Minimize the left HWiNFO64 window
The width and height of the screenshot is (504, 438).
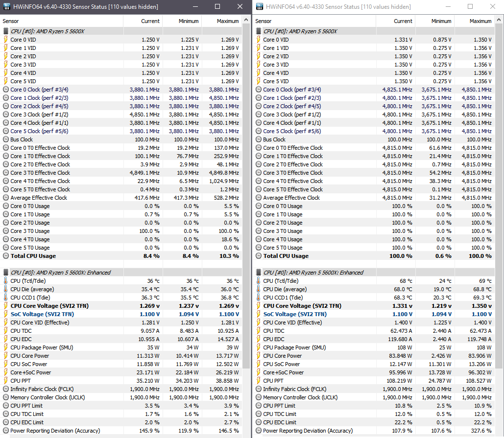pyautogui.click(x=195, y=6)
